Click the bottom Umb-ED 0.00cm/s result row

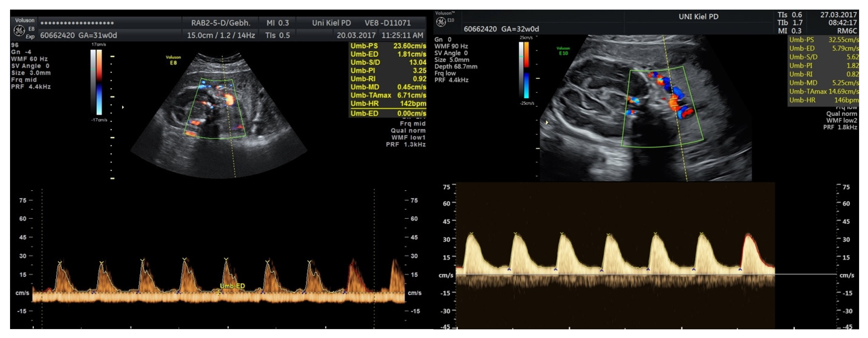[388, 114]
